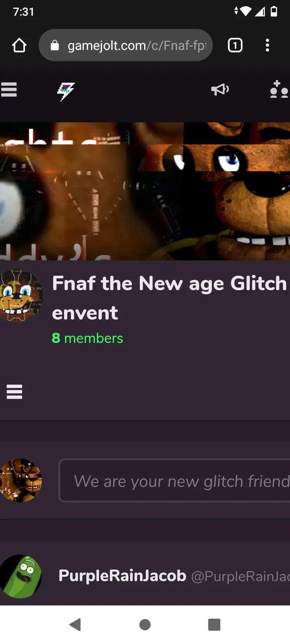Tap PurpleRainJacob's pickle avatar
Viewport: 290px width, 644px height.
21,576
